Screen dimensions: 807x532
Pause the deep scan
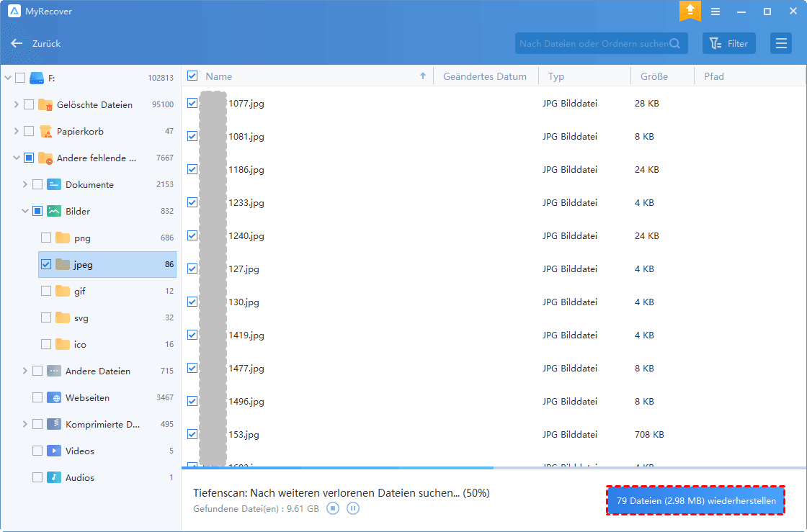(x=353, y=508)
